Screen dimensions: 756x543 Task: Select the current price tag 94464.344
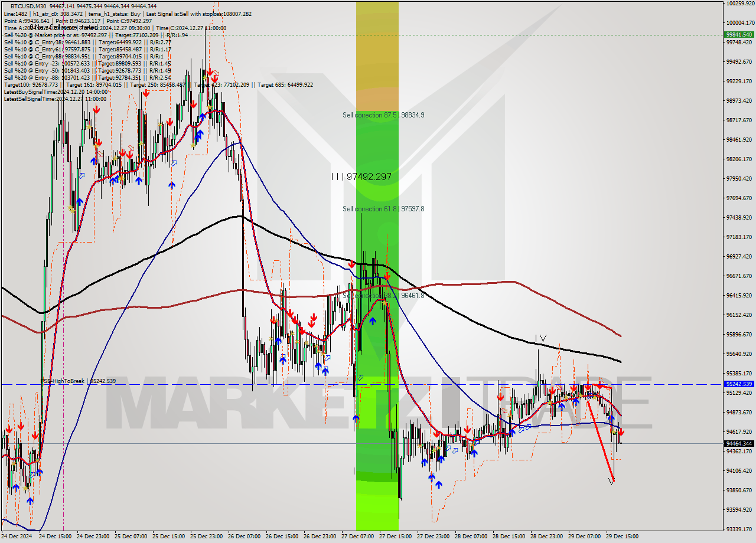pos(739,443)
